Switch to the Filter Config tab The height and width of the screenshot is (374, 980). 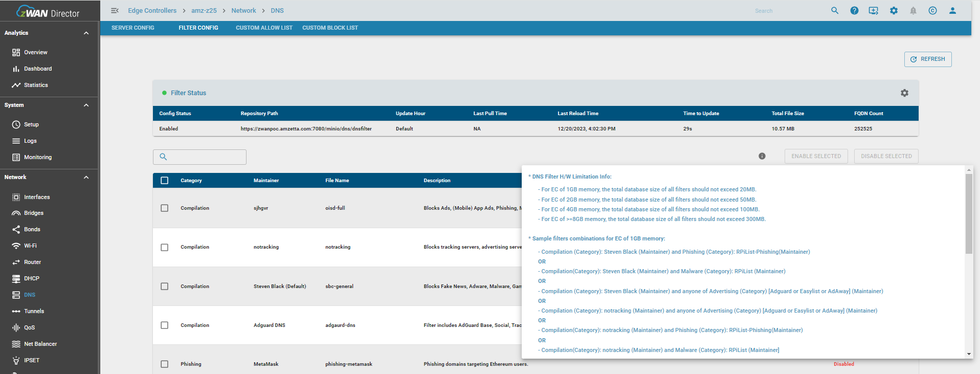tap(198, 28)
